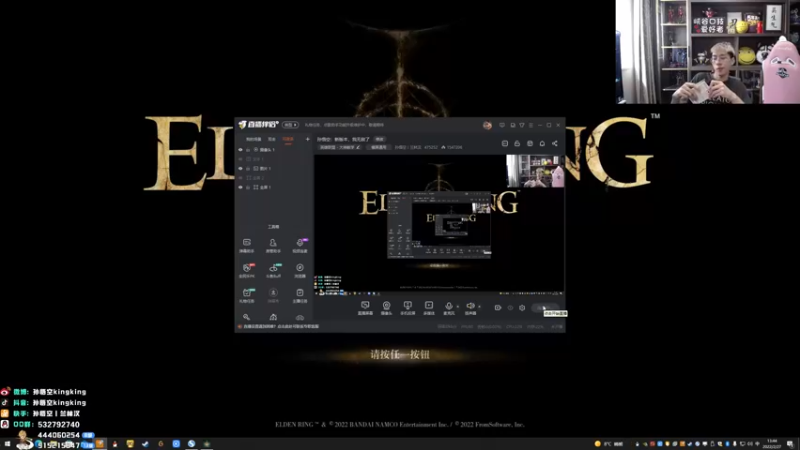The image size is (800, 450).
Task: Click the stream lag help link in status bar
Action: pos(281,327)
